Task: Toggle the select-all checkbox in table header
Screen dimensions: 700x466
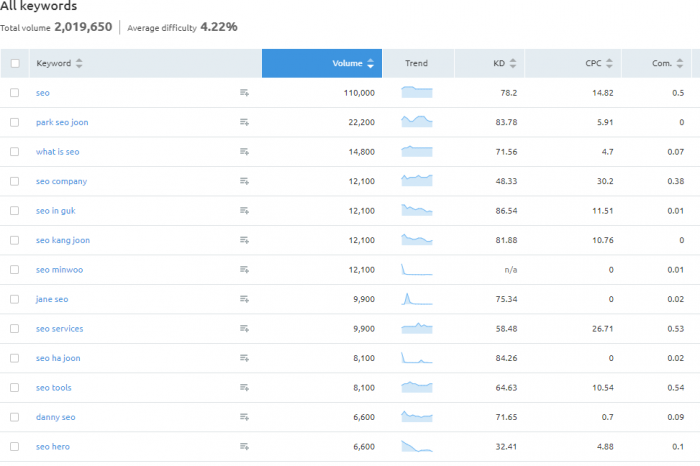Action: click(15, 64)
